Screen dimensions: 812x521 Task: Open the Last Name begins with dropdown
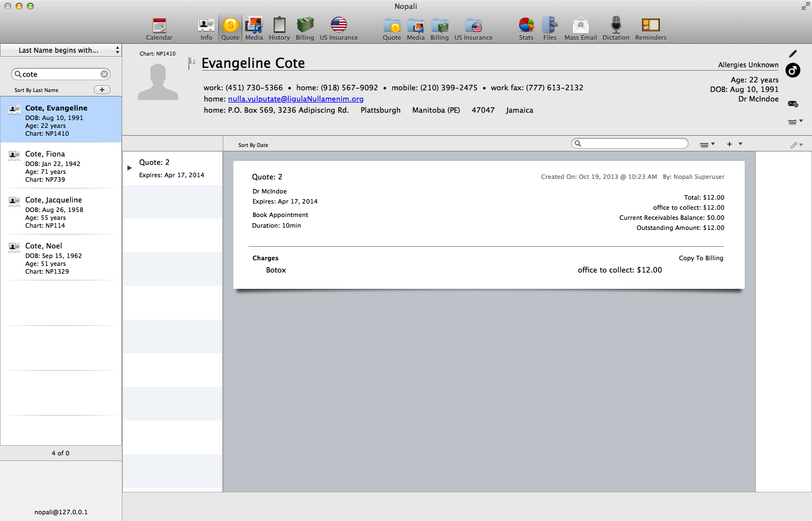pos(61,50)
